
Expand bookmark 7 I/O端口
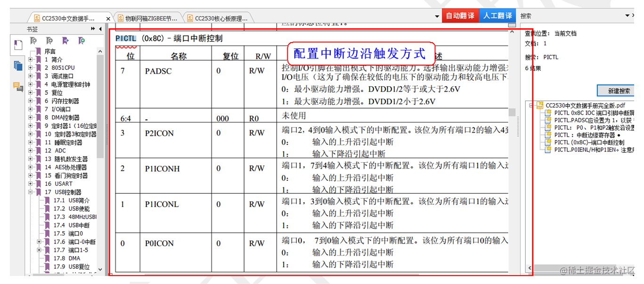pos(31,109)
